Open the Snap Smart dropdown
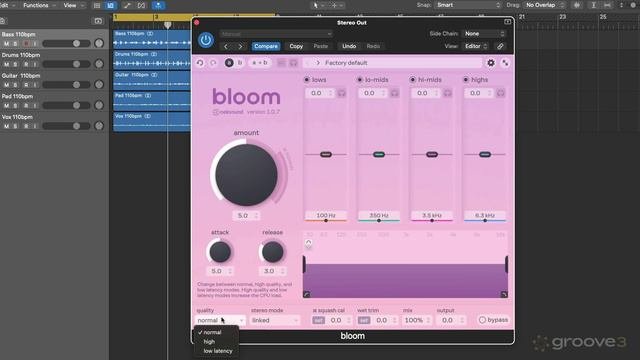Viewport: 640px width, 360px height. pos(468,5)
